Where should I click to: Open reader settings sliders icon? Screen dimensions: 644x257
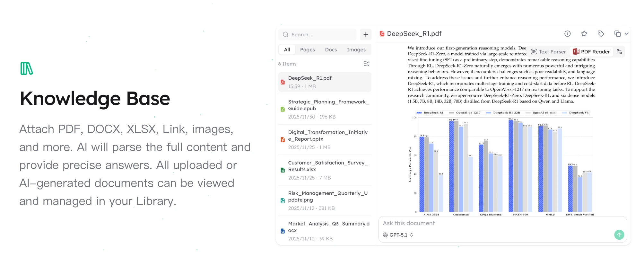619,52
